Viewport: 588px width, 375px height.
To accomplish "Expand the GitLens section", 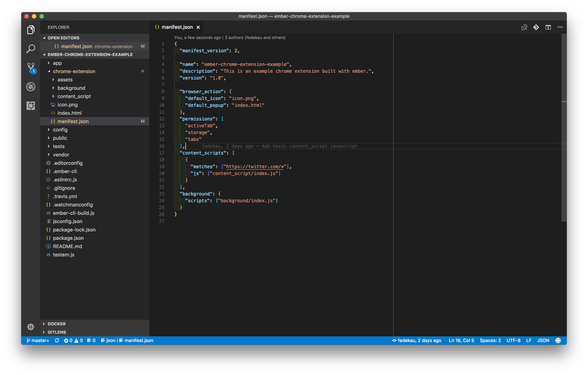I will pyautogui.click(x=95, y=332).
